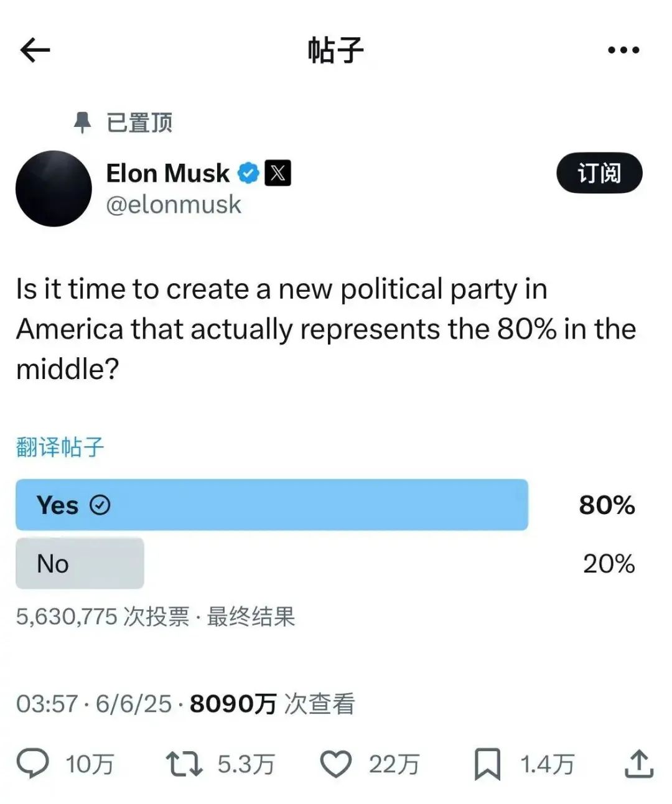Tap the reply comment bubble icon
This screenshot has height=804, width=672.
point(32,764)
